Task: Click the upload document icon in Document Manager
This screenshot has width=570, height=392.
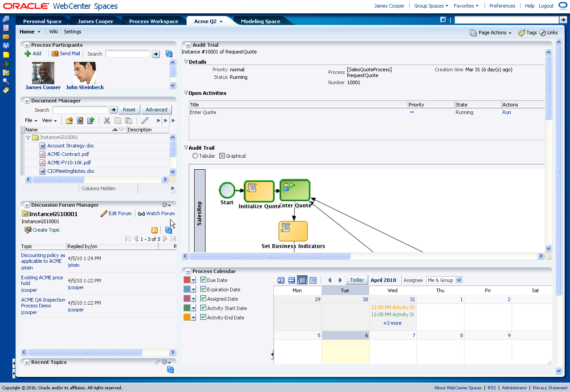Action: coord(90,120)
